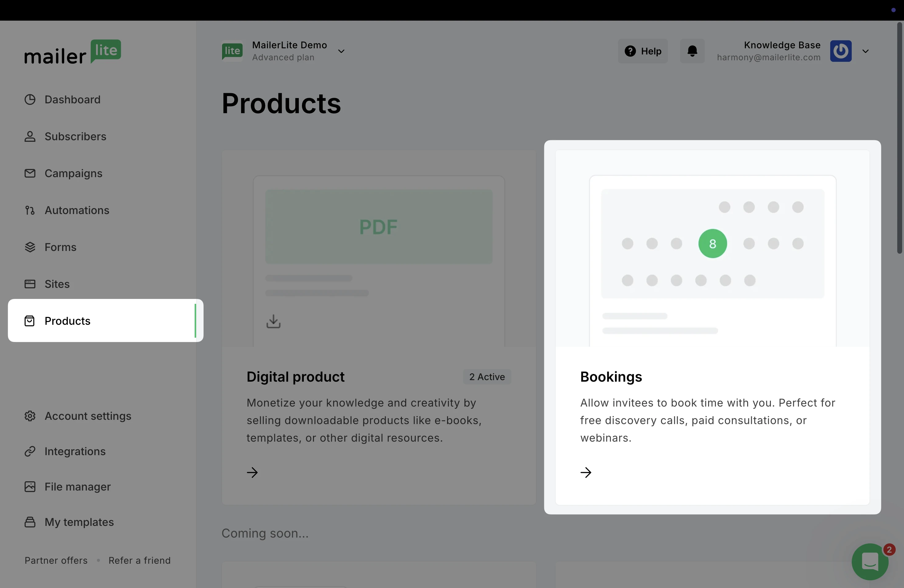Open the notifications bell
Screen dimensions: 904x588
tap(692, 51)
